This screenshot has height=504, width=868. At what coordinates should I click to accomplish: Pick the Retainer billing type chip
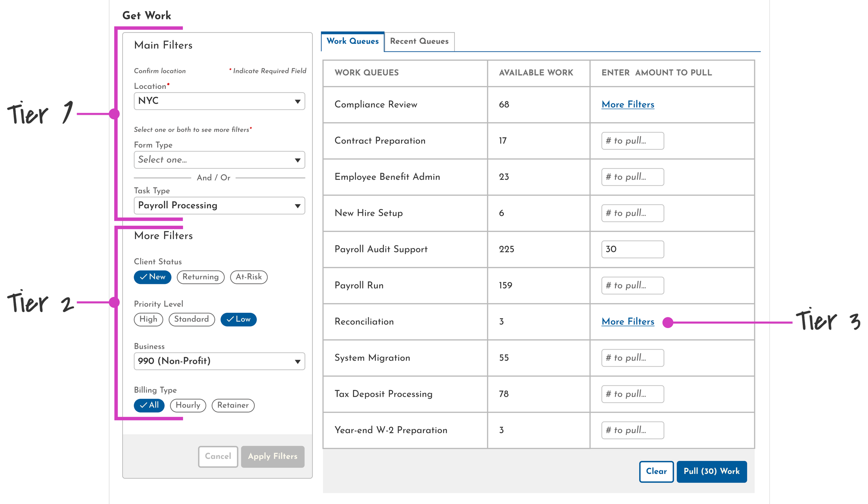[233, 405]
